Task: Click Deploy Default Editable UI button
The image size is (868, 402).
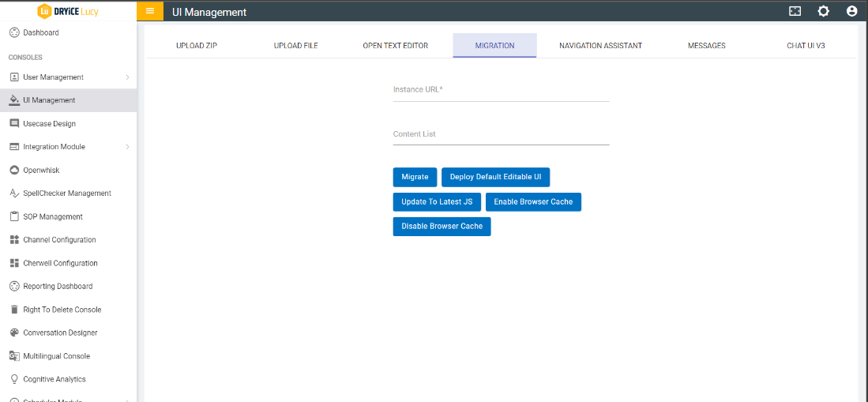Action: tap(495, 177)
